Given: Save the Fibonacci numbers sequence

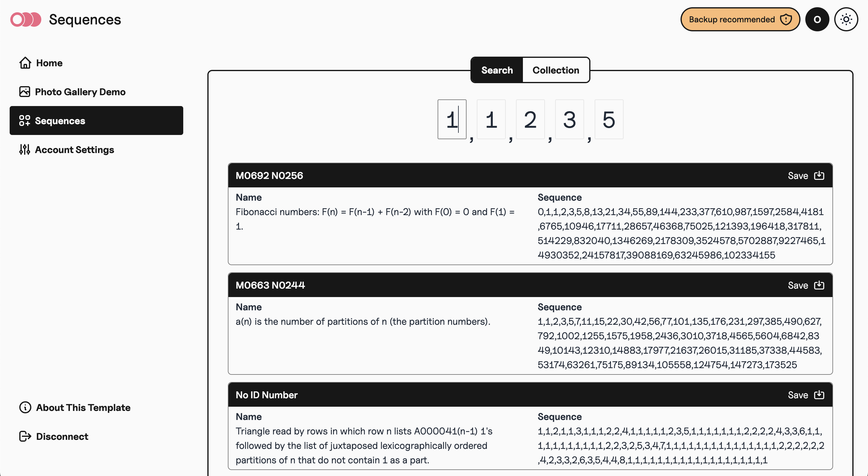Looking at the screenshot, I should click(x=806, y=175).
